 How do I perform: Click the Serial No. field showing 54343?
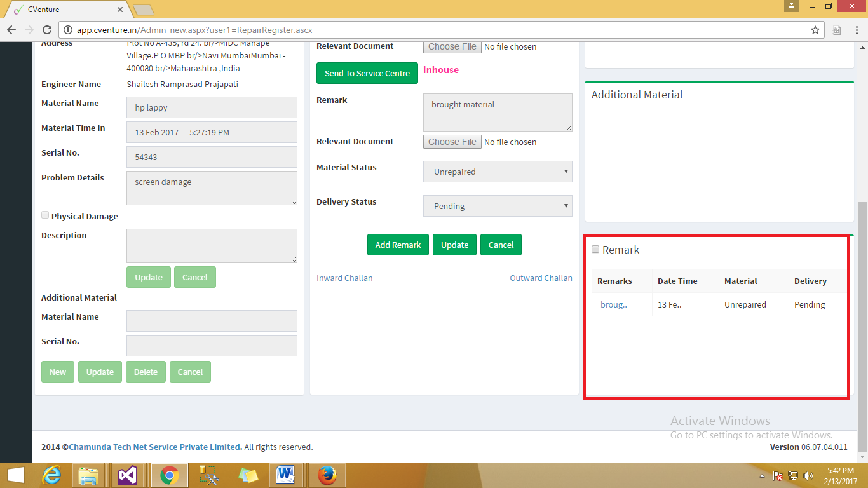pos(212,157)
